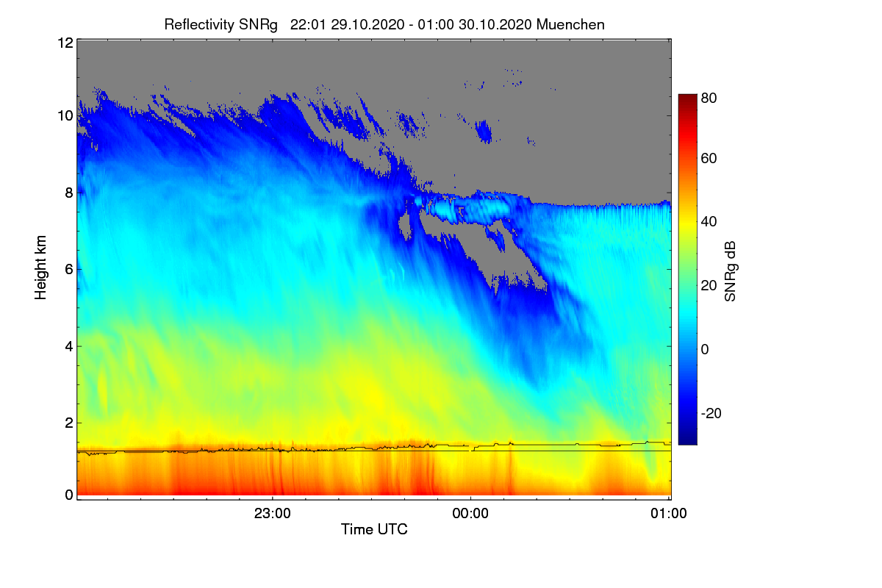Click the colorbar value -20

[x=711, y=413]
